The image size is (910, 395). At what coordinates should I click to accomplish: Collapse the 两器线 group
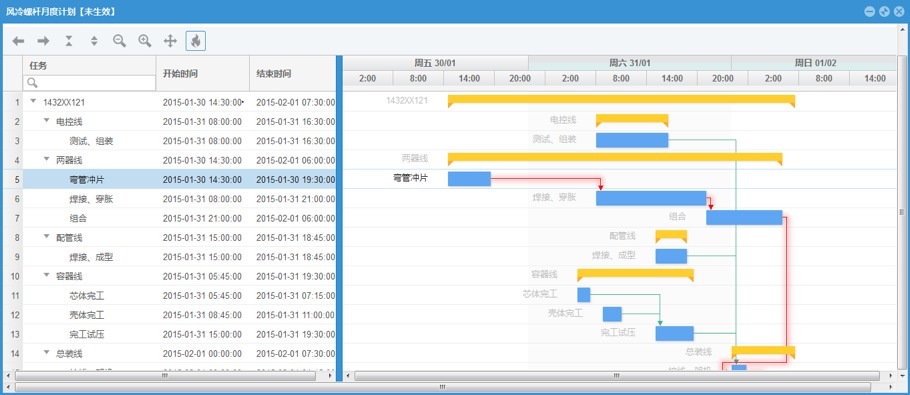[x=46, y=159]
